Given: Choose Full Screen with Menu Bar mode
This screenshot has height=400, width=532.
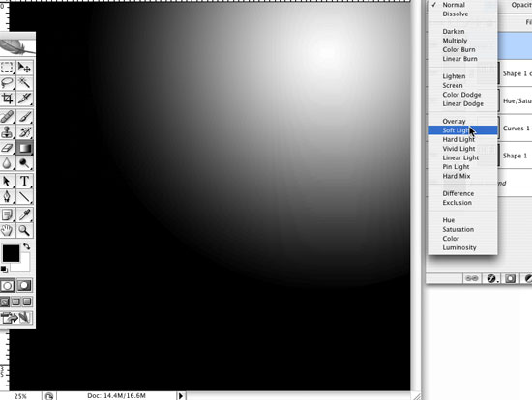Looking at the screenshot, I should coord(15,301).
